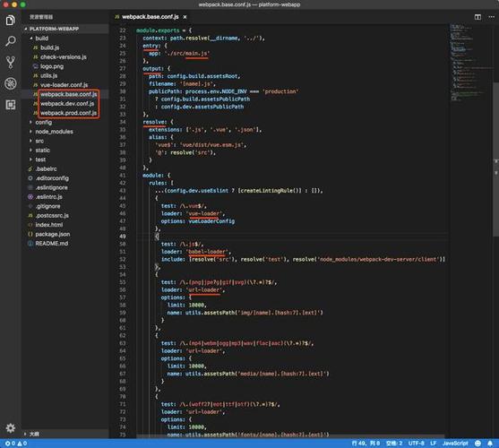Expand the config folder

pos(65,122)
